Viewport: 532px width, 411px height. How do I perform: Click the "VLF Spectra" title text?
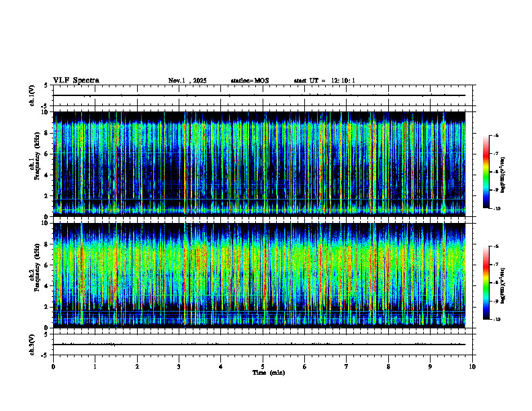tap(76, 80)
